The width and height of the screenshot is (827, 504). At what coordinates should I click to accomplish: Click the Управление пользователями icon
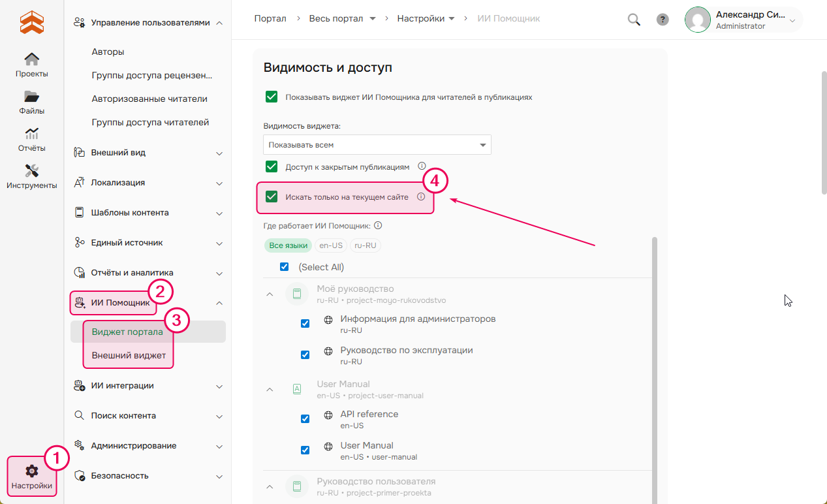click(80, 23)
